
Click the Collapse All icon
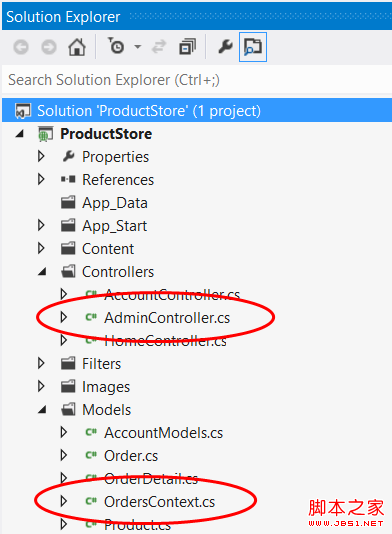tap(187, 47)
